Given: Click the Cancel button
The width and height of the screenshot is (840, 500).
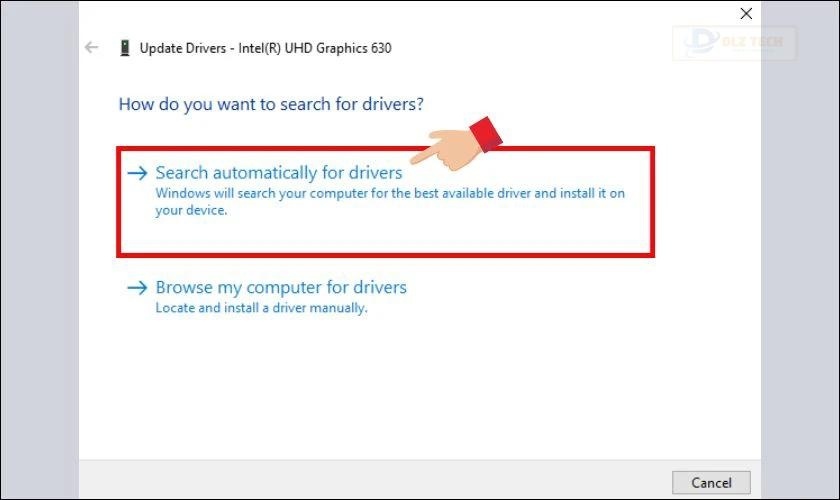Looking at the screenshot, I should tap(711, 482).
